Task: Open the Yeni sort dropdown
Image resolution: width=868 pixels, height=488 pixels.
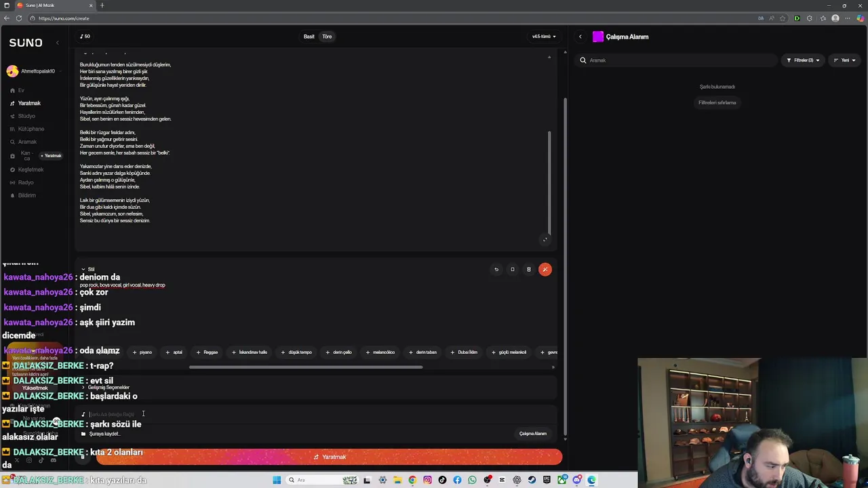Action: point(844,60)
